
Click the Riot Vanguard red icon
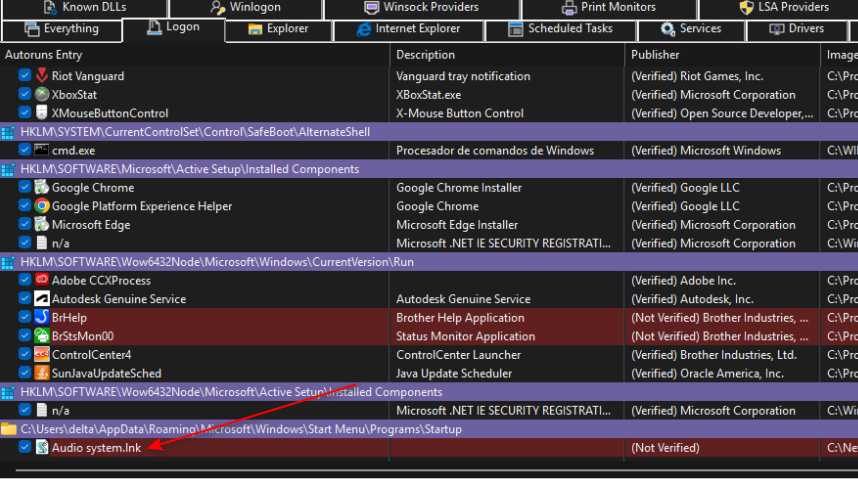pos(42,76)
